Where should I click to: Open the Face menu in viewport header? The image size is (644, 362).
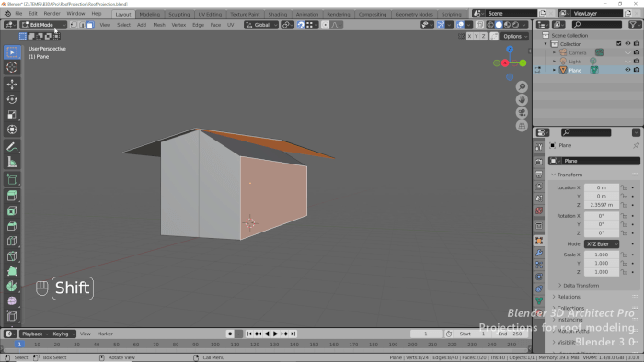pyautogui.click(x=215, y=25)
